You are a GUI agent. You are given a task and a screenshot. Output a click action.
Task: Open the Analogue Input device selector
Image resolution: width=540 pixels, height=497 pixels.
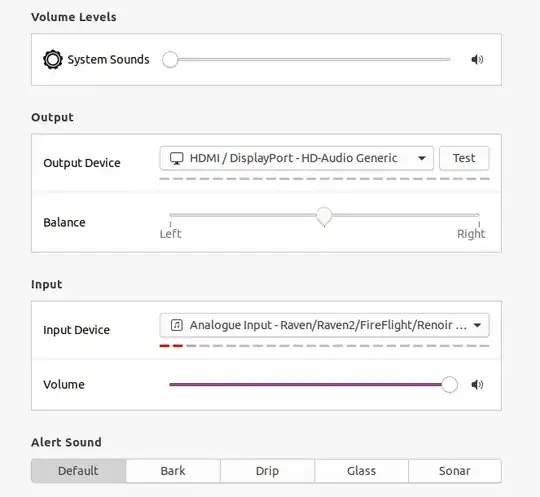(x=324, y=325)
